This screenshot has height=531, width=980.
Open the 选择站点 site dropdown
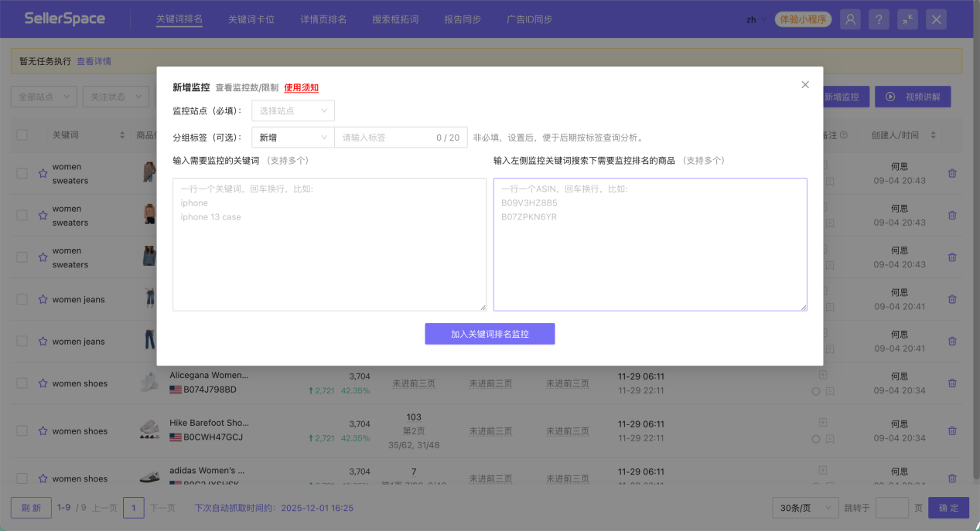click(x=292, y=110)
